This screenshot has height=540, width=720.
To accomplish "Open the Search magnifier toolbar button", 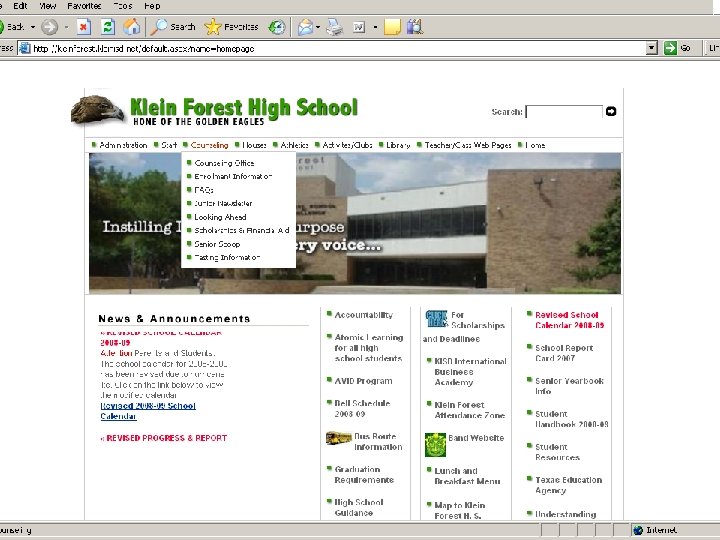I will (173, 27).
